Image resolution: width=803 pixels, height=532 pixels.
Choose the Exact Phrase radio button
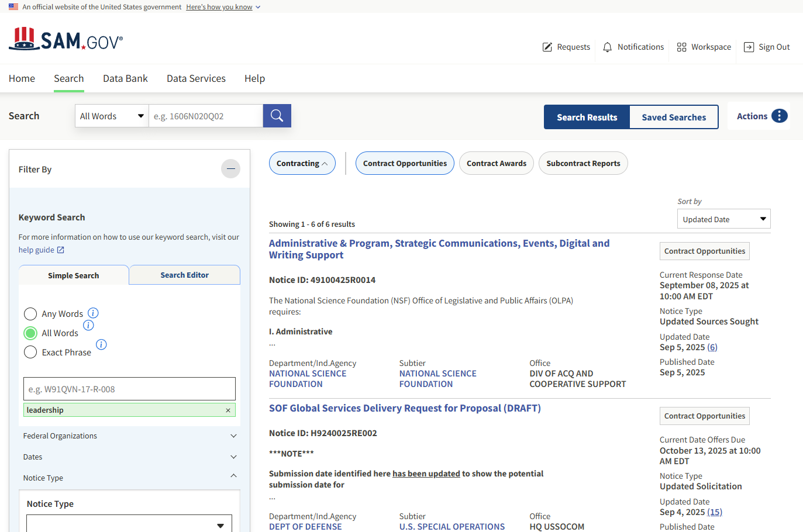(x=30, y=353)
